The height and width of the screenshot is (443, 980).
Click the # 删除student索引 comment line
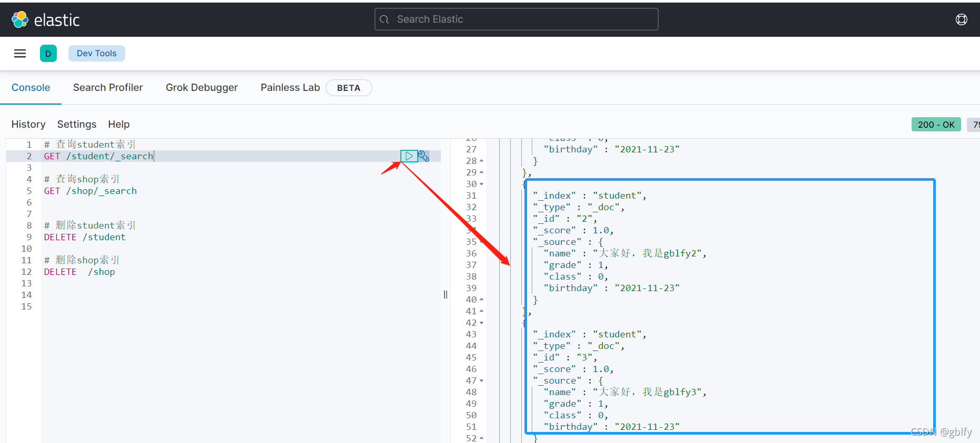coord(90,225)
